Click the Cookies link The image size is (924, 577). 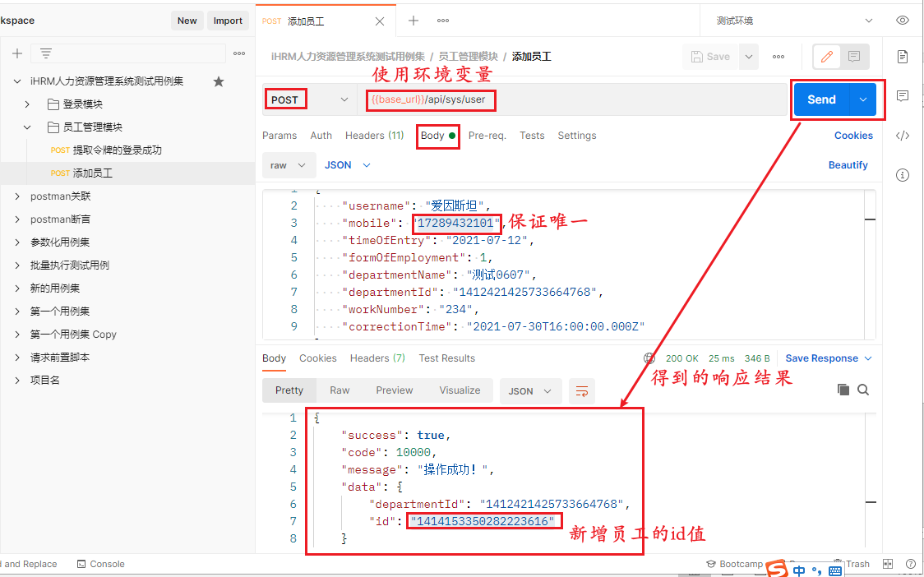point(853,136)
